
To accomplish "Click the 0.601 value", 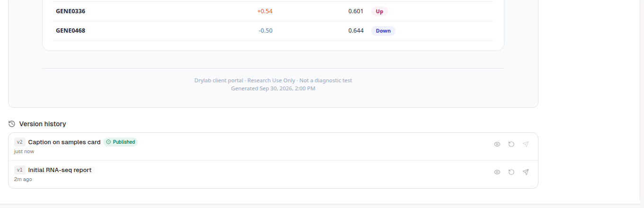I will point(356,11).
